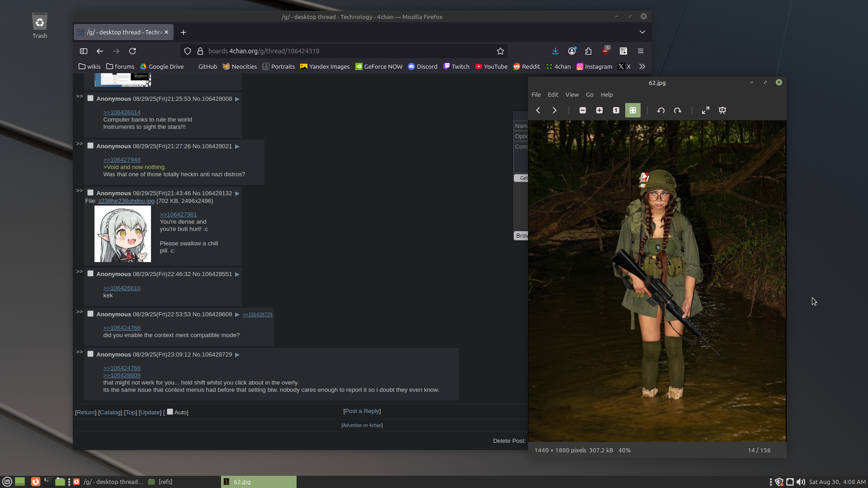
Task: Go back in Firefox
Action: [100, 51]
